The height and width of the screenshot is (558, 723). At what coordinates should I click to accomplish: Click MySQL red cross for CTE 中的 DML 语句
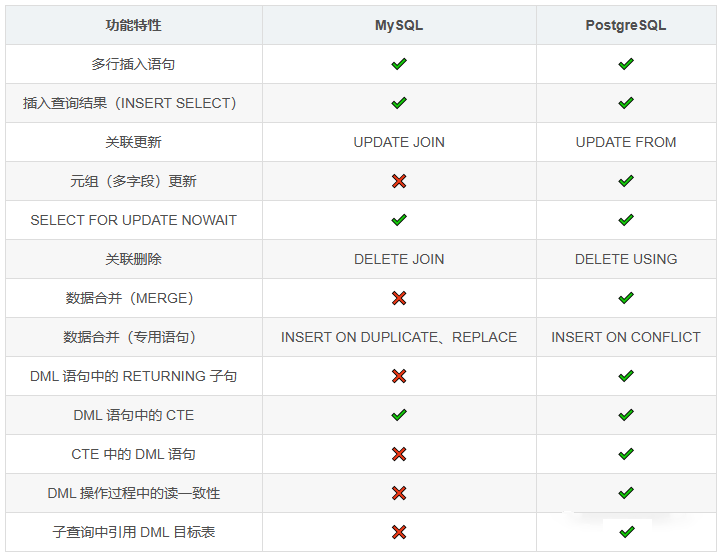(x=399, y=454)
